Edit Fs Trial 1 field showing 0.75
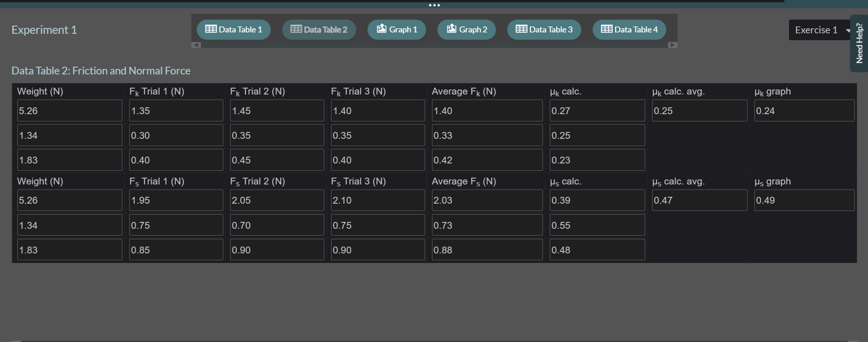Viewport: 868px width, 342px height. point(176,225)
